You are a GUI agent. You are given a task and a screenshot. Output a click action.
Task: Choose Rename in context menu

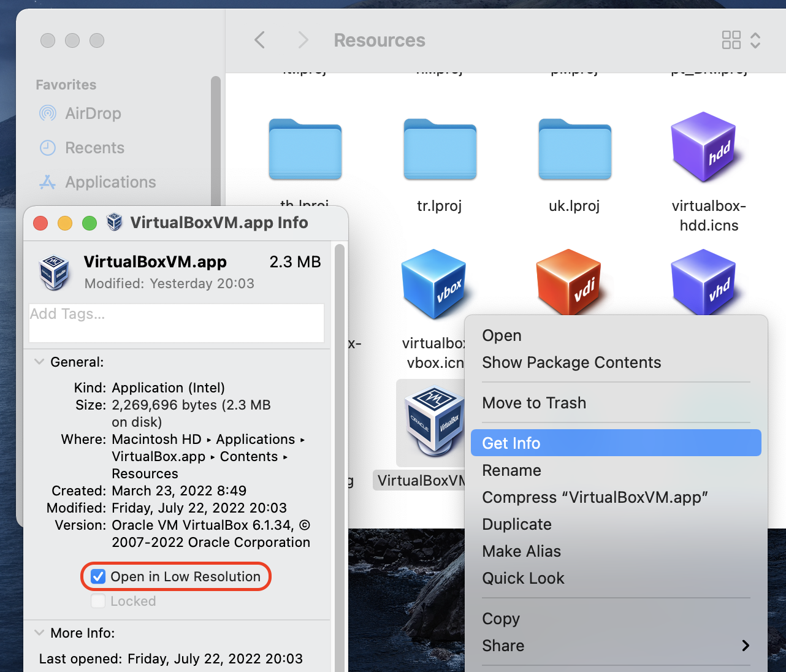(616, 470)
